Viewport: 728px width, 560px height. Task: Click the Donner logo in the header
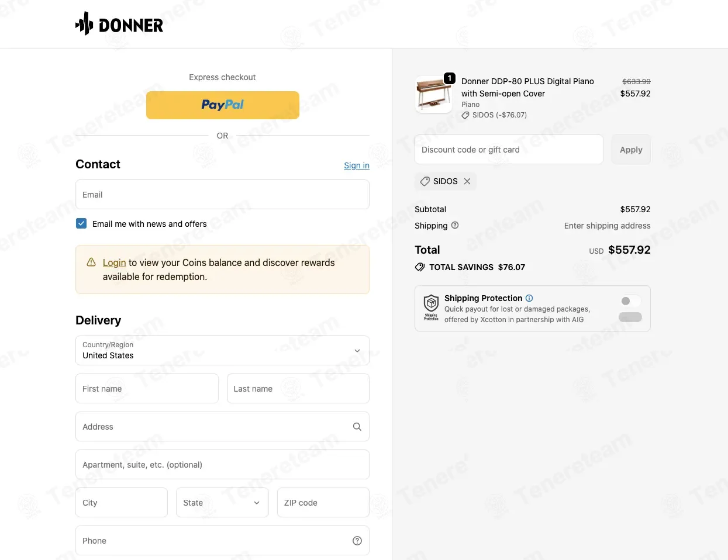pos(119,24)
